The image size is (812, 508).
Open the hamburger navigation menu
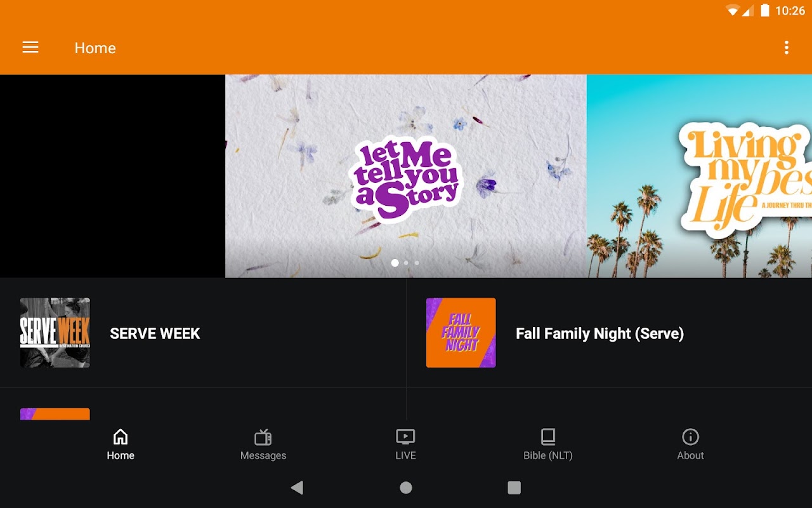click(x=30, y=48)
